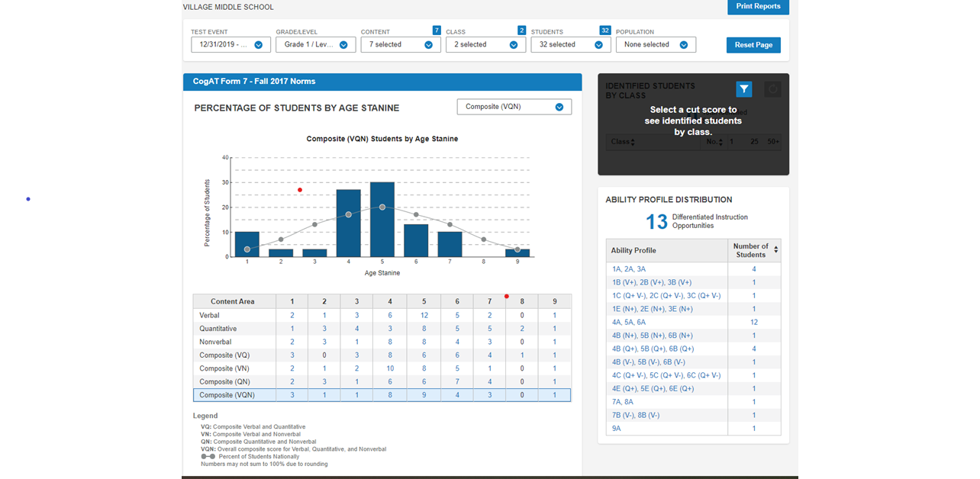This screenshot has width=980, height=479.
Task: Expand the Students selection dropdown
Action: [x=571, y=45]
